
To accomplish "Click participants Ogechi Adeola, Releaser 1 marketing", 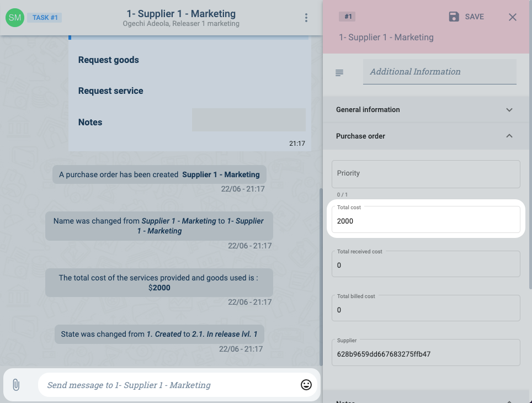I will click(x=181, y=23).
